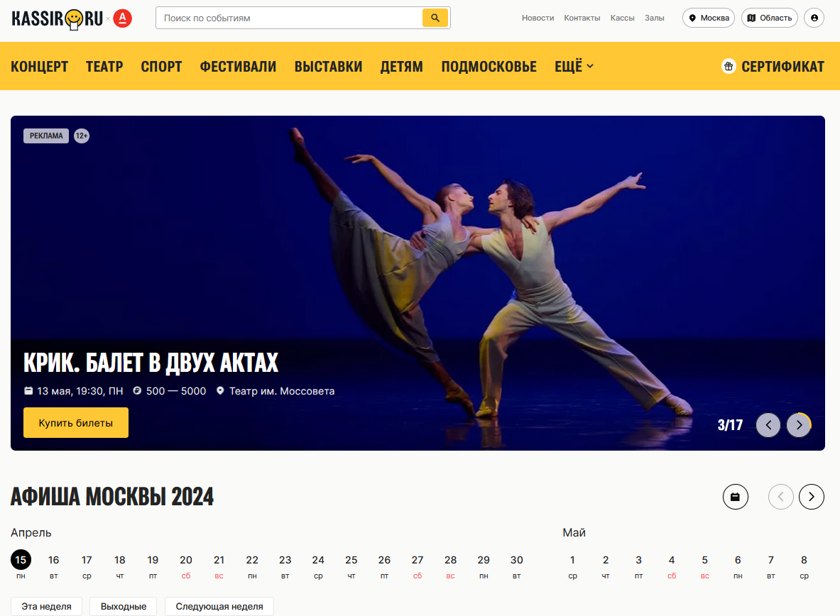Viewport: 840px width, 616px height.
Task: Click the yellow search magnifier button
Action: click(x=435, y=18)
